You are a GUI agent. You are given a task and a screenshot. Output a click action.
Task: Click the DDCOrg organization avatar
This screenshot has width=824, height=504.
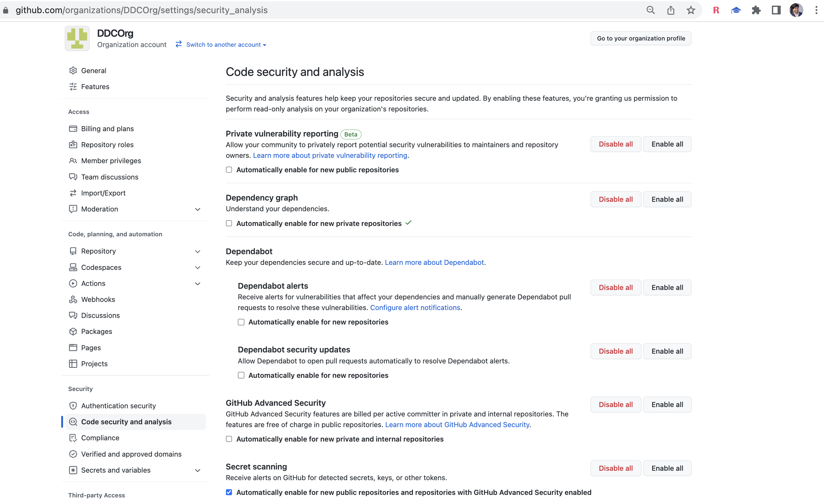point(77,39)
